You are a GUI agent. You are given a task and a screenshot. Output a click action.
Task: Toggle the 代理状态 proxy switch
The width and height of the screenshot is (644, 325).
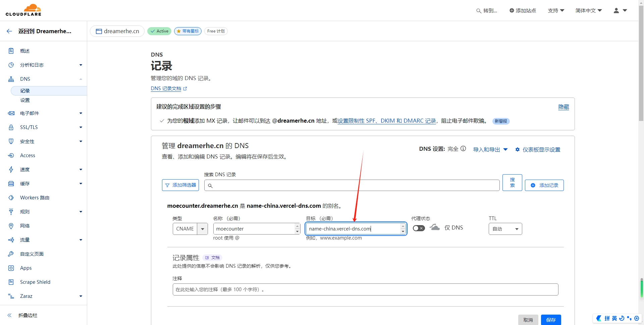tap(419, 228)
